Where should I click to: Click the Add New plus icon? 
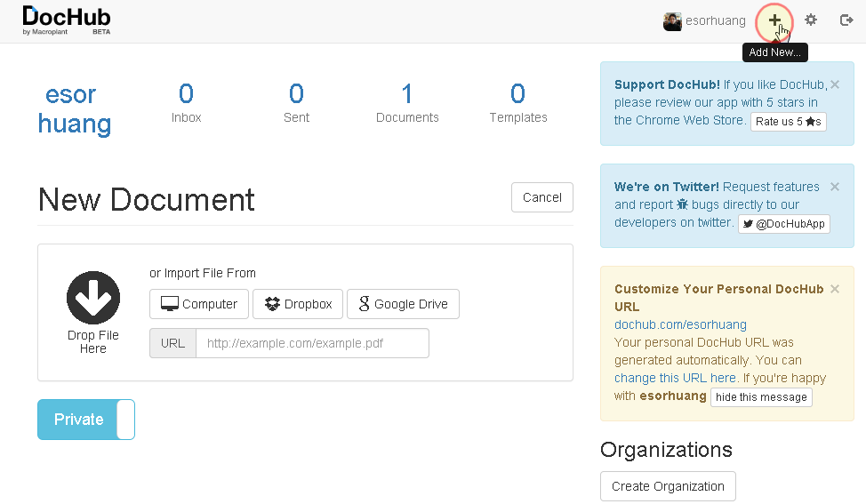[x=774, y=20]
